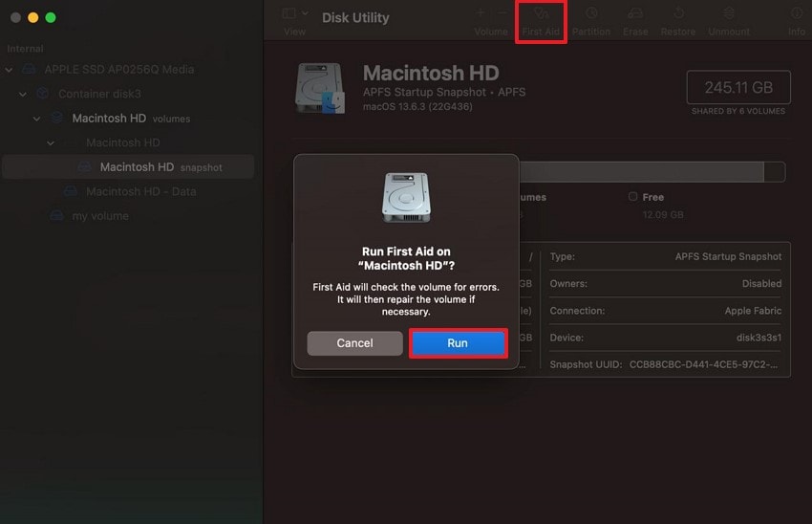Click the Internal sidebar section header

[x=25, y=49]
